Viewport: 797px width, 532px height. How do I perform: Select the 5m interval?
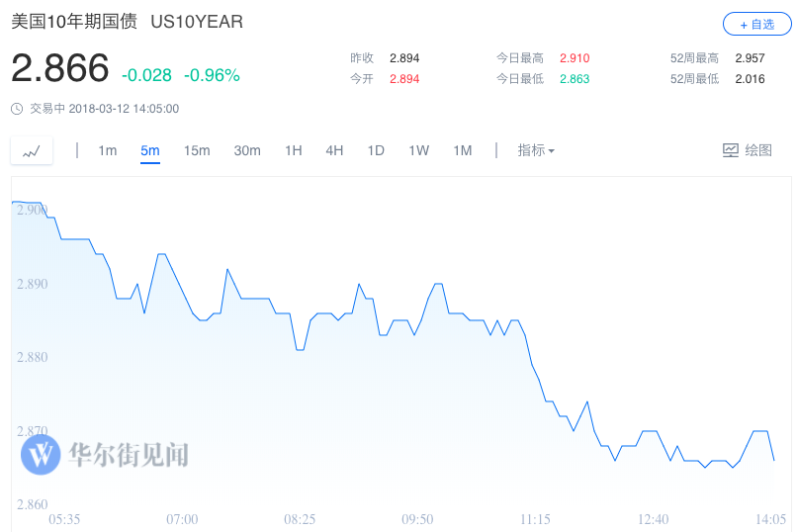150,150
